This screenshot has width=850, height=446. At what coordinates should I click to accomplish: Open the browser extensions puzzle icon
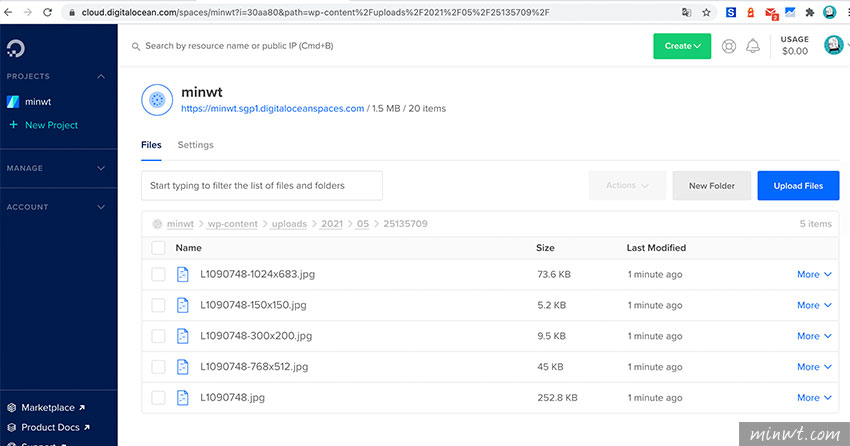809,12
